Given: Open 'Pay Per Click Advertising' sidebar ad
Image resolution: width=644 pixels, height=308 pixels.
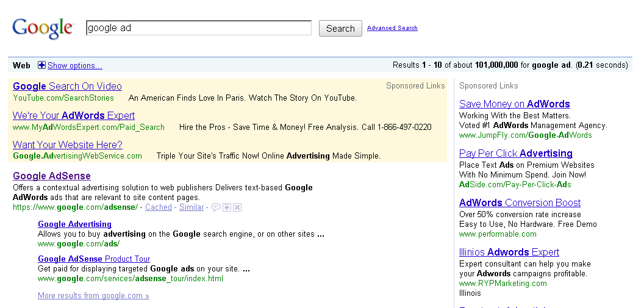Looking at the screenshot, I should [x=516, y=153].
